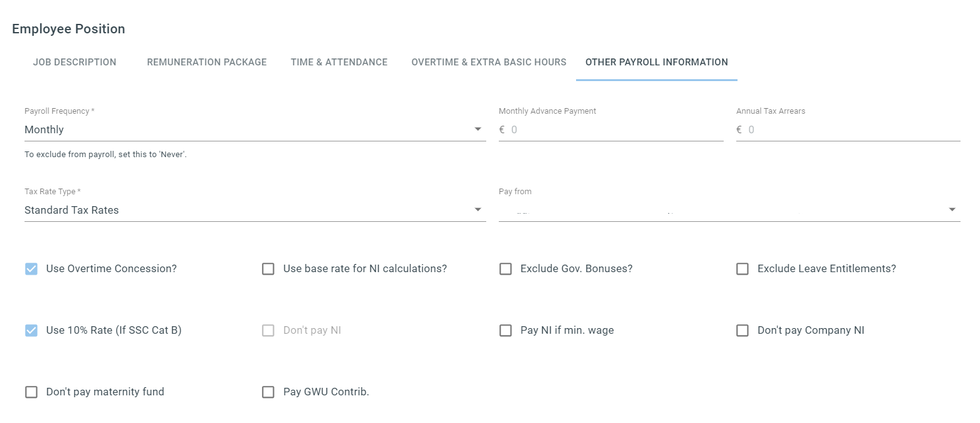Select Other Payroll Information tab
980x423 pixels.
656,62
